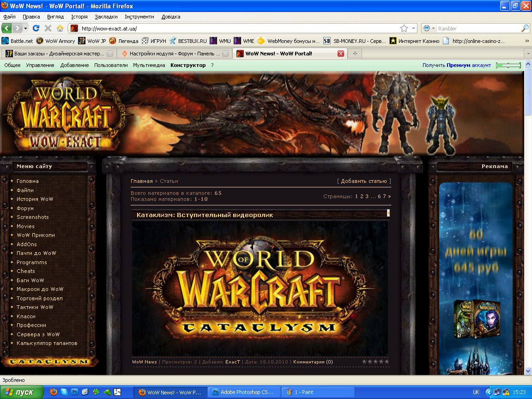
Task: Launch Skype from quick launch bar
Action: click(64, 392)
